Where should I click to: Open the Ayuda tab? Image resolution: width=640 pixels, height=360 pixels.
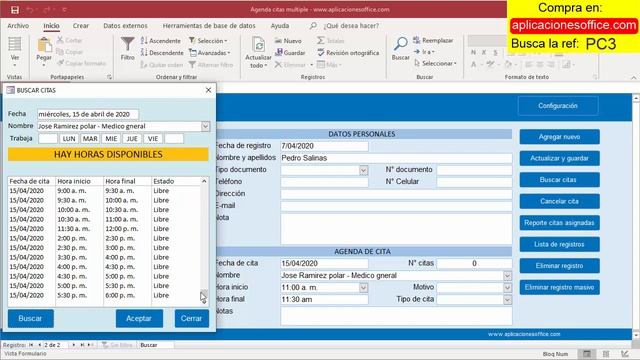280,26
